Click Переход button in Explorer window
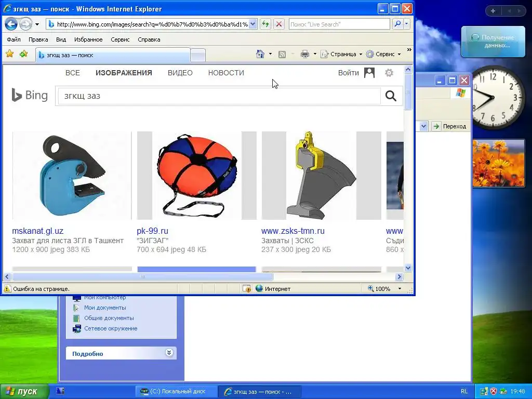This screenshot has height=399, width=532. pyautogui.click(x=450, y=126)
